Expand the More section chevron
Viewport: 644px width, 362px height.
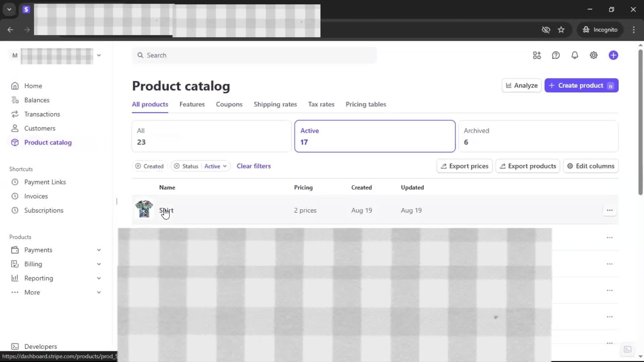pyautogui.click(x=99, y=292)
